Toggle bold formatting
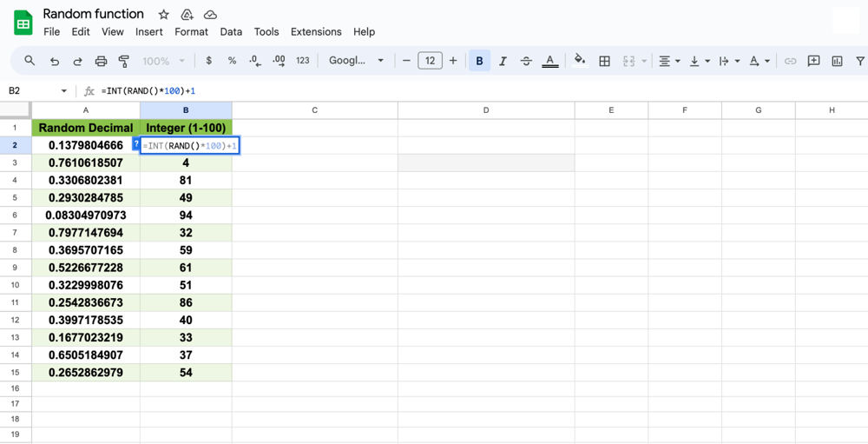The height and width of the screenshot is (444, 868). pyautogui.click(x=479, y=61)
